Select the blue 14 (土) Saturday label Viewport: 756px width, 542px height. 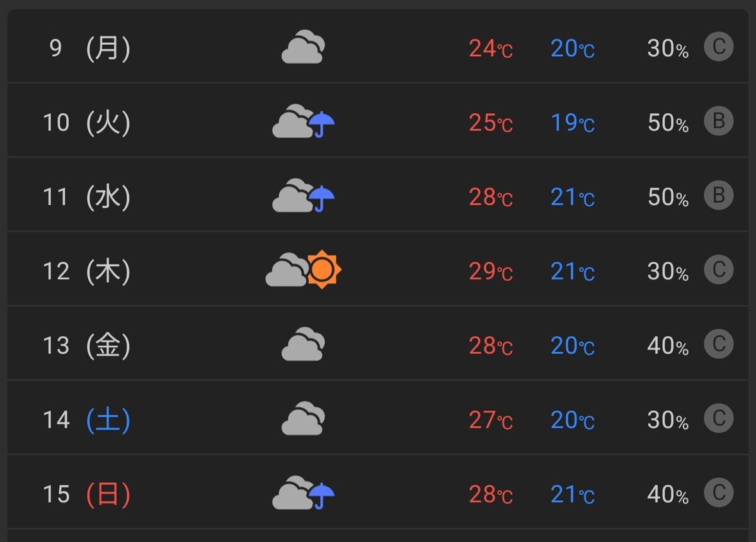click(x=87, y=420)
